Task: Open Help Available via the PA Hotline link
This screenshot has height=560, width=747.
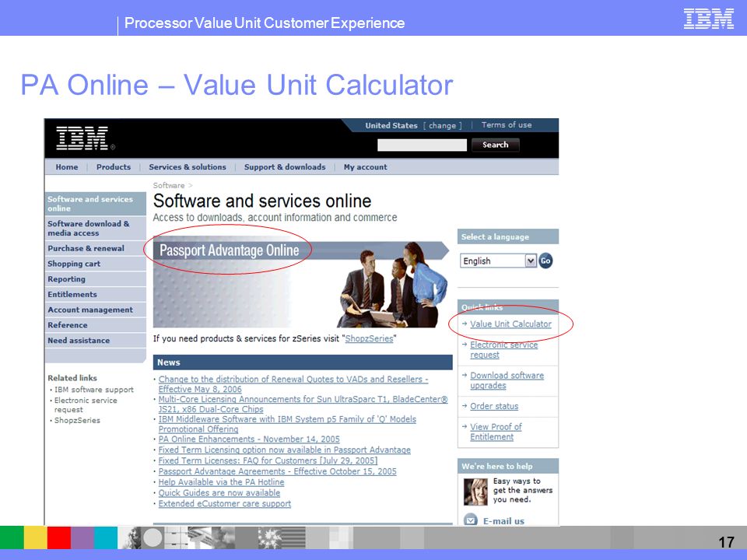Action: point(221,482)
